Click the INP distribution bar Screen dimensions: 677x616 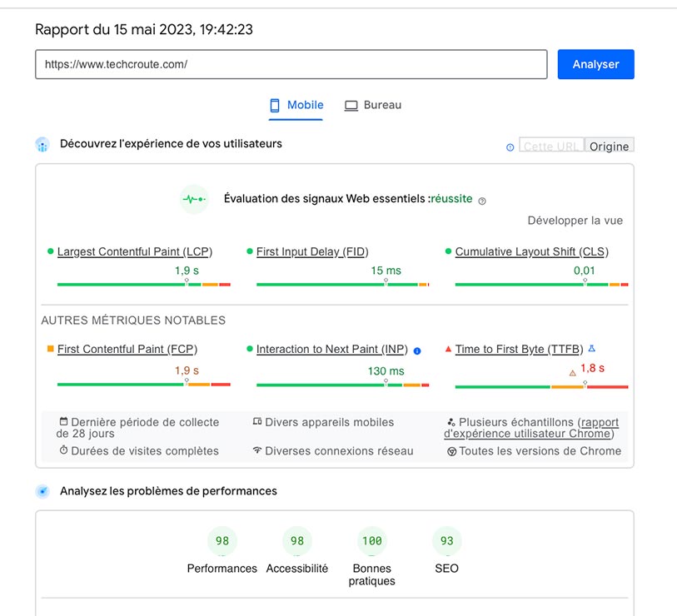tap(343, 385)
